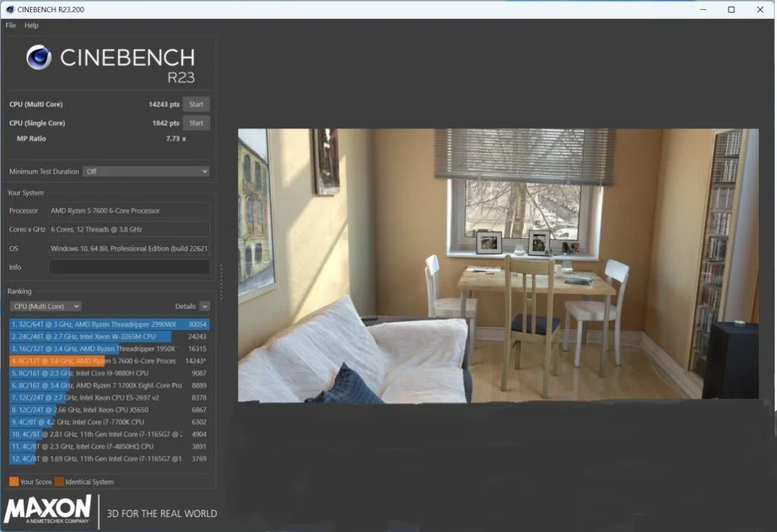Open the Help menu
777x532 pixels.
[x=31, y=25]
